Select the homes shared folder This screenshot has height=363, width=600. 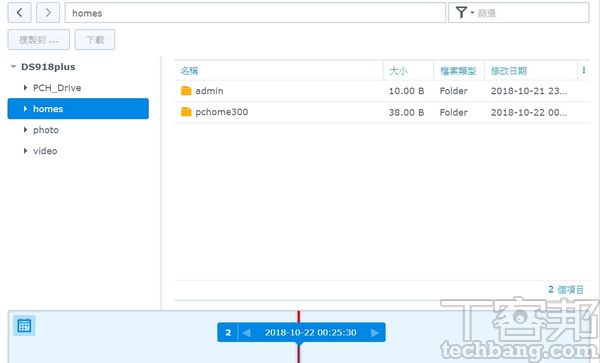coord(78,109)
